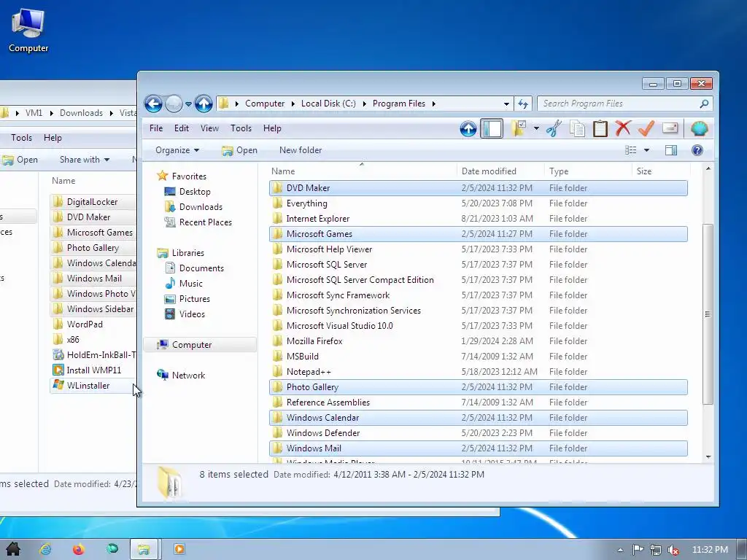Click the Back navigation arrow

click(153, 104)
